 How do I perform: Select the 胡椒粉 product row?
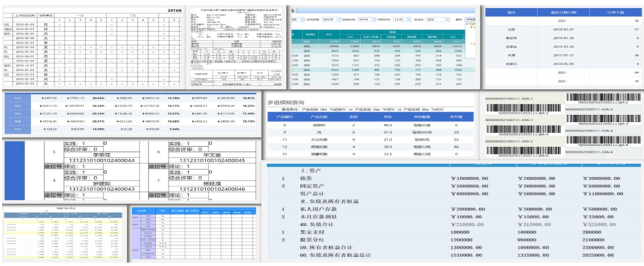370,126
